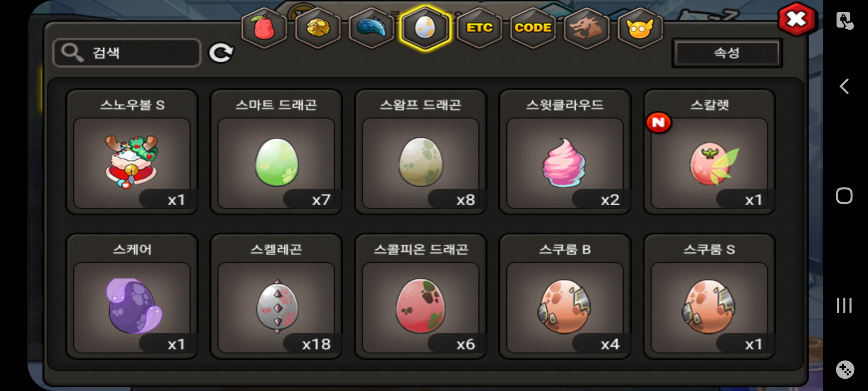
Task: Pick the new 스칼렛 egg
Action: pyautogui.click(x=709, y=152)
